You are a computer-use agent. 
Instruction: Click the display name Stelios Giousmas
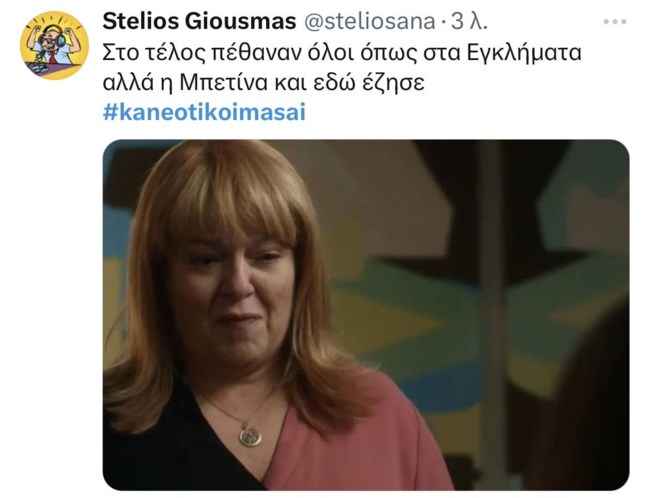click(199, 21)
